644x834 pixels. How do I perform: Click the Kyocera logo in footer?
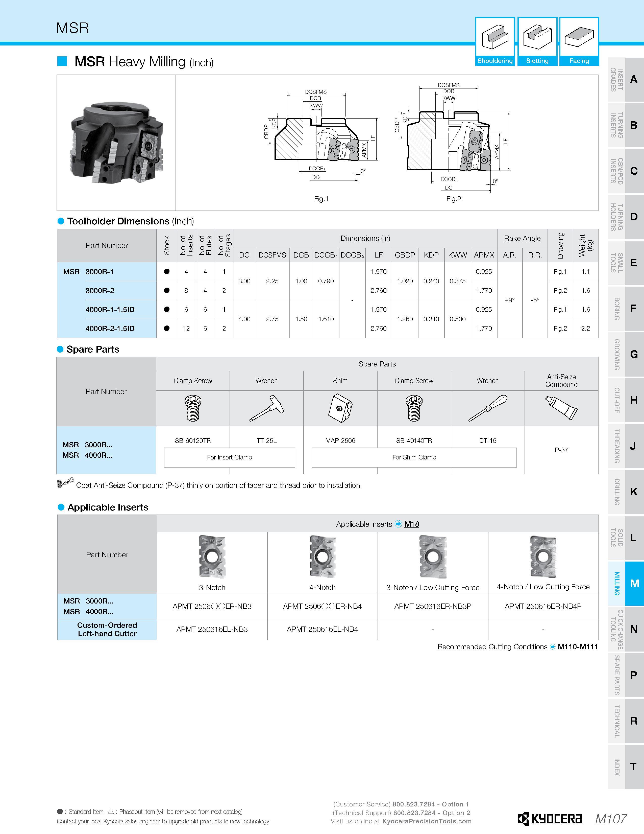[550, 819]
